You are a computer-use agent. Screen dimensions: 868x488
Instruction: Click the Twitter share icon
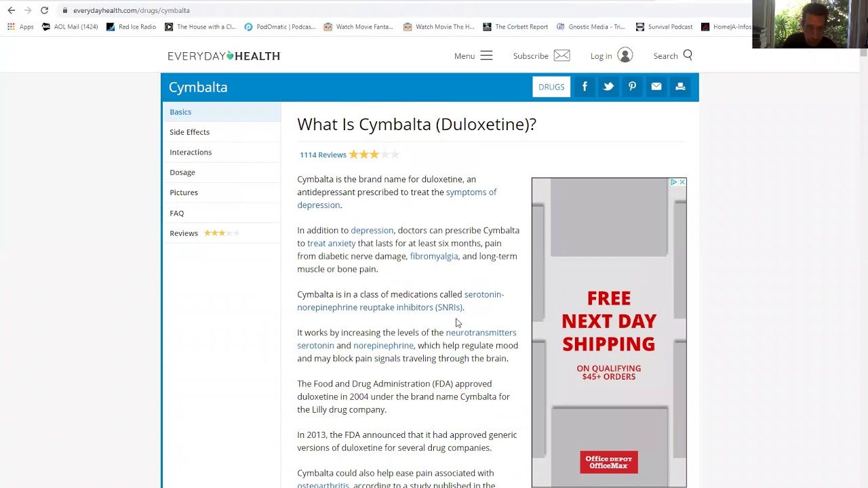coord(608,87)
